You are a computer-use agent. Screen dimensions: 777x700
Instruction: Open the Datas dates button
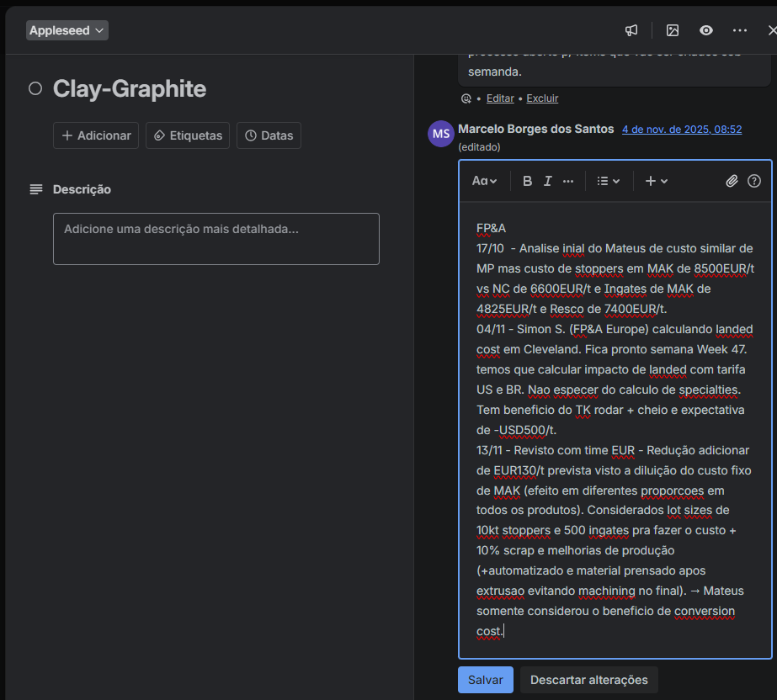click(x=269, y=135)
